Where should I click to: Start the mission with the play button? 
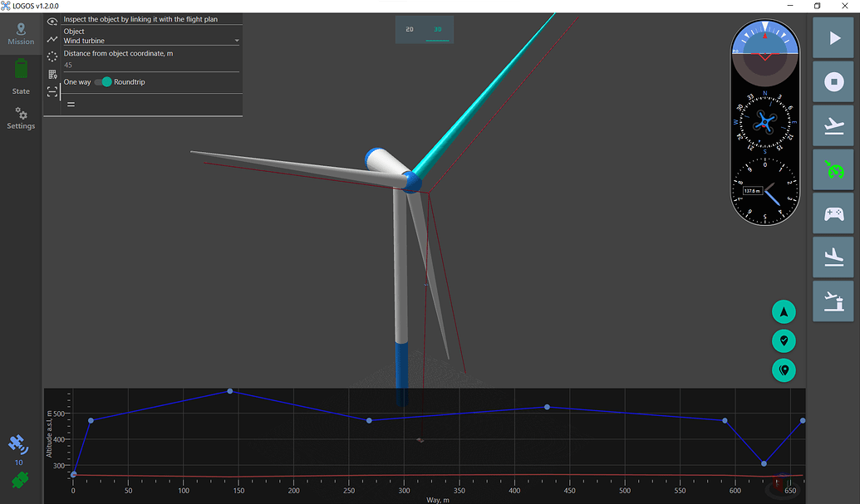click(833, 38)
